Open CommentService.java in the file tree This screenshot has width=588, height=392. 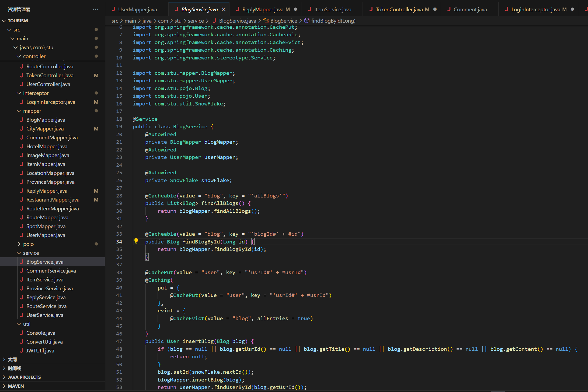[51, 271]
